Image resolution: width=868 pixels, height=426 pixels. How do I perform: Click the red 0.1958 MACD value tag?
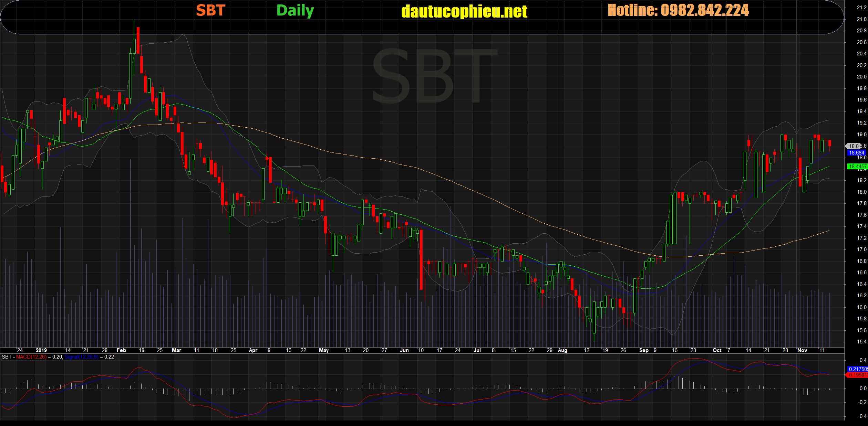(857, 375)
